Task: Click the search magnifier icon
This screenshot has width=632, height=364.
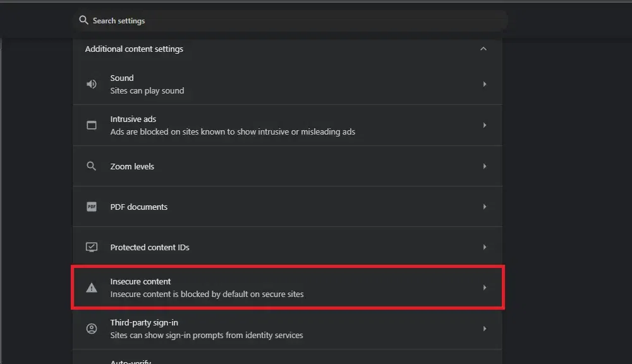Action: click(x=83, y=20)
